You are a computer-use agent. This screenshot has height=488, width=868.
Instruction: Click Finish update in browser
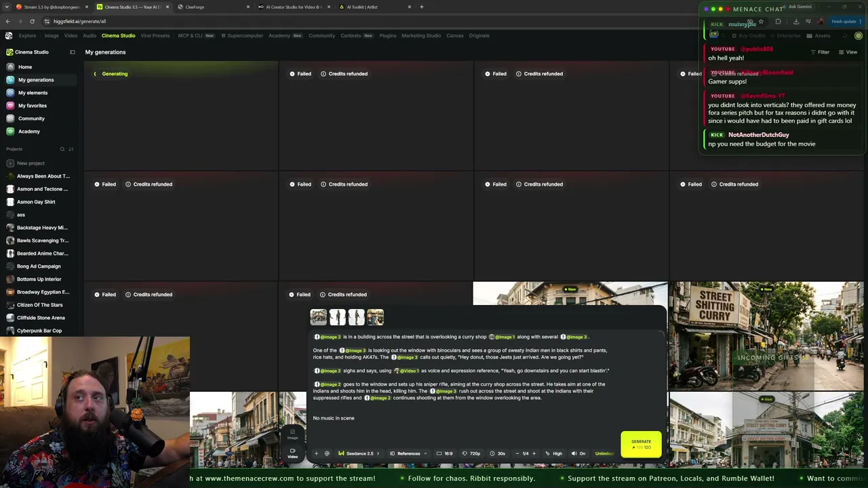[847, 22]
